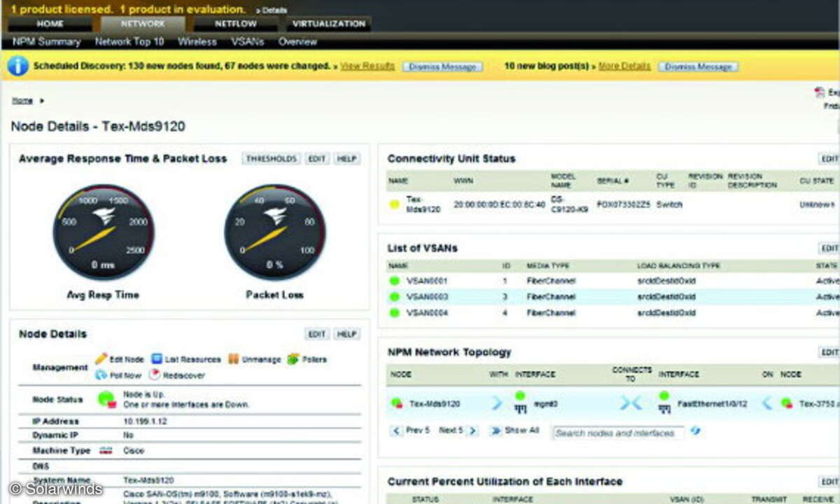Screen dimensions: 840x504
Task: Click the Tex-3750 node status icon
Action: (787, 403)
